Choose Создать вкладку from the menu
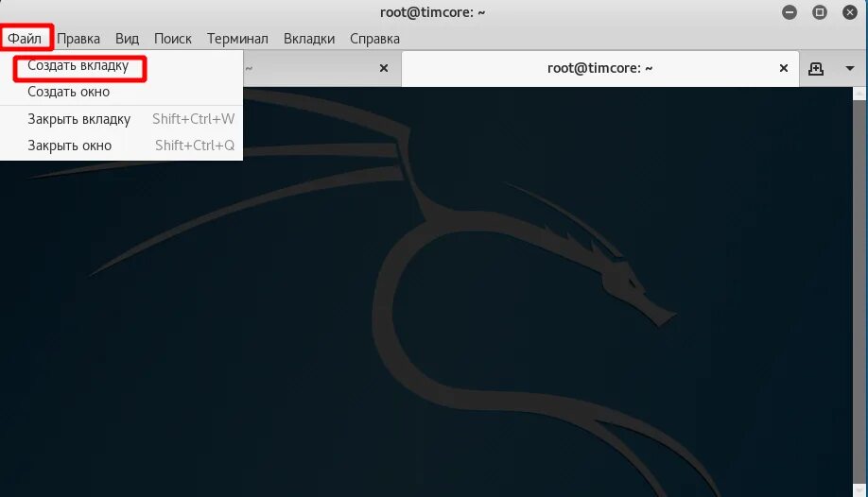868x497 pixels. (x=121, y=66)
